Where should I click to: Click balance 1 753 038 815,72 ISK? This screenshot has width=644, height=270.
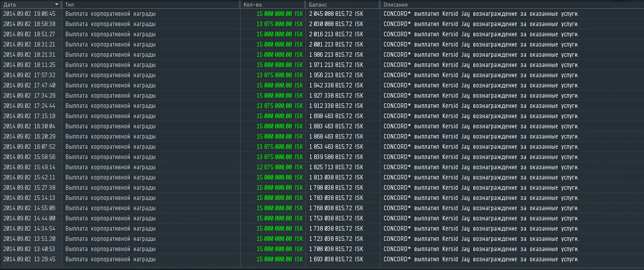tap(336, 218)
